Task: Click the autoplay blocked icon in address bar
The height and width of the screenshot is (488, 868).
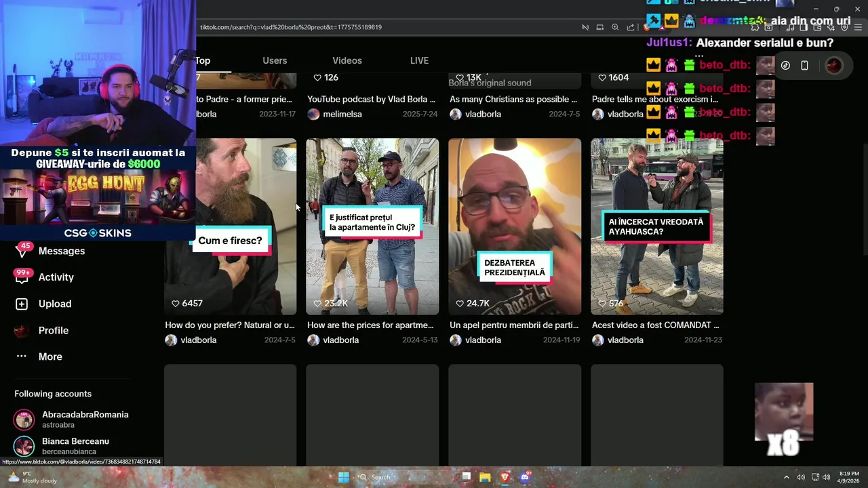Action: tap(585, 27)
